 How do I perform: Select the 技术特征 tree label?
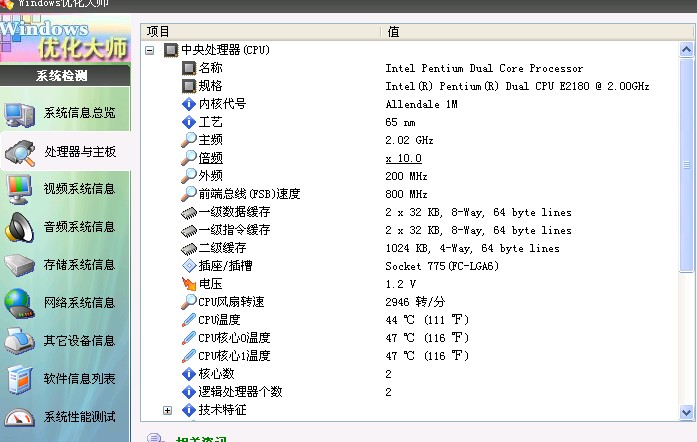click(222, 410)
